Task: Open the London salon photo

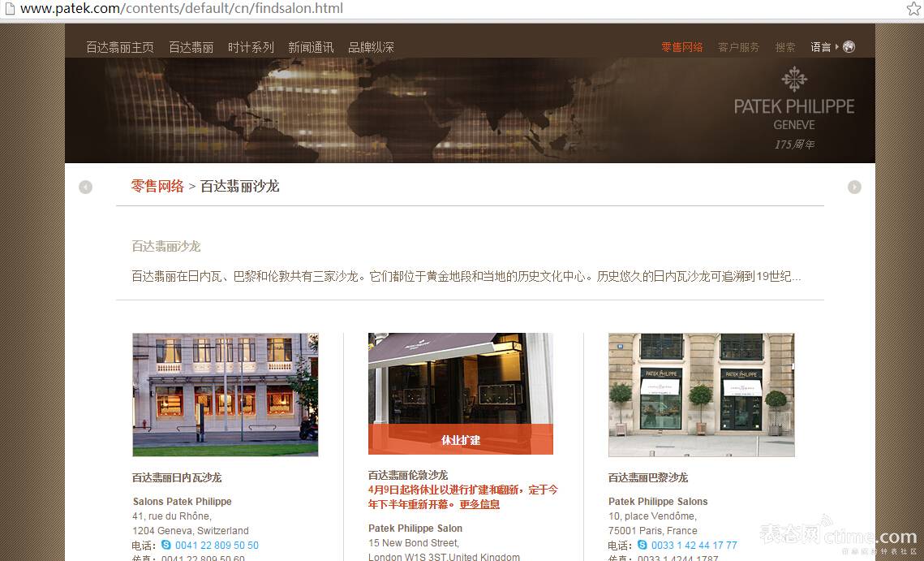Action: coord(461,394)
